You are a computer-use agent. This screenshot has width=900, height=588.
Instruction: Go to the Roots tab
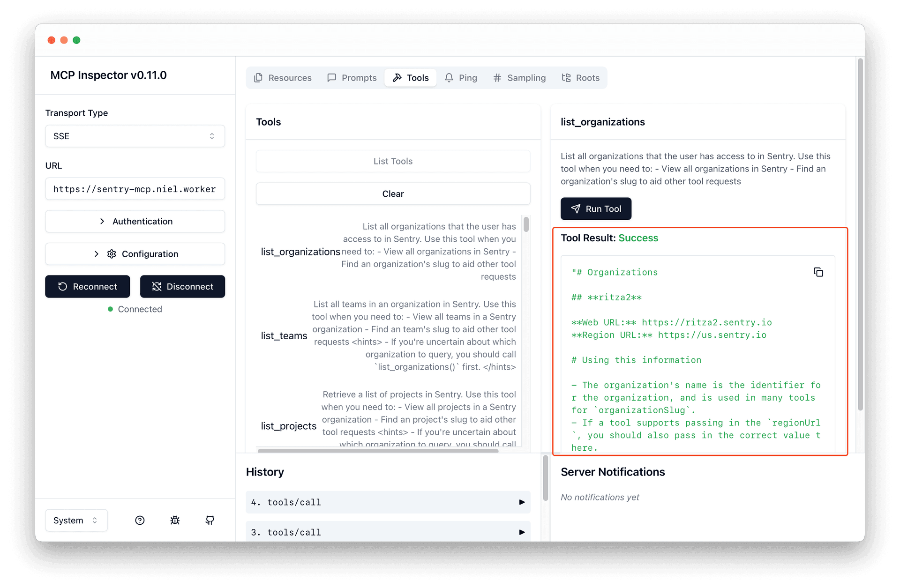(x=581, y=78)
